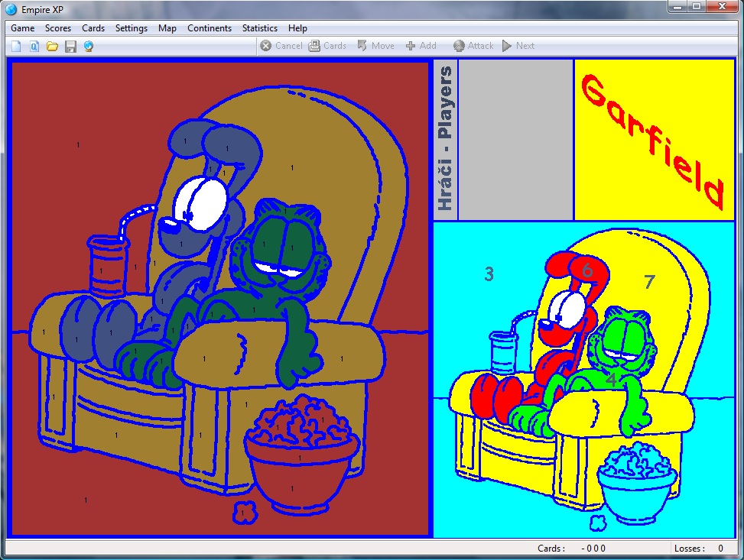Image resolution: width=744 pixels, height=560 pixels.
Task: Click the red Garfield title panel
Action: [655, 140]
